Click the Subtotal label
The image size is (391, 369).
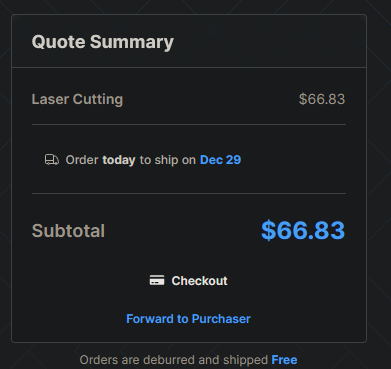(x=68, y=231)
